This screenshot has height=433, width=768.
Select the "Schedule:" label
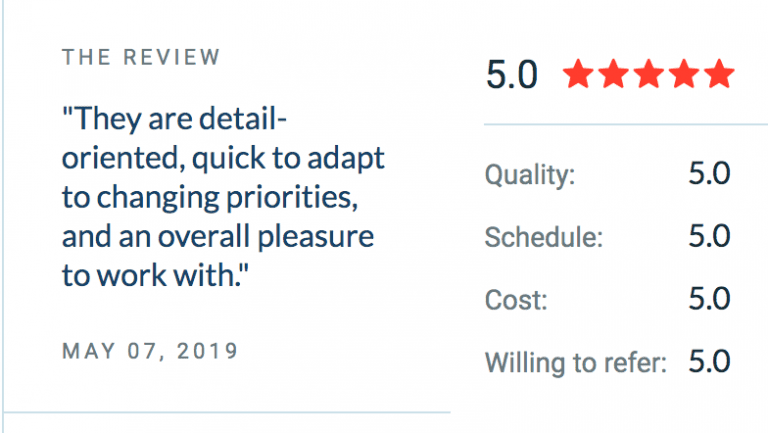click(x=544, y=237)
